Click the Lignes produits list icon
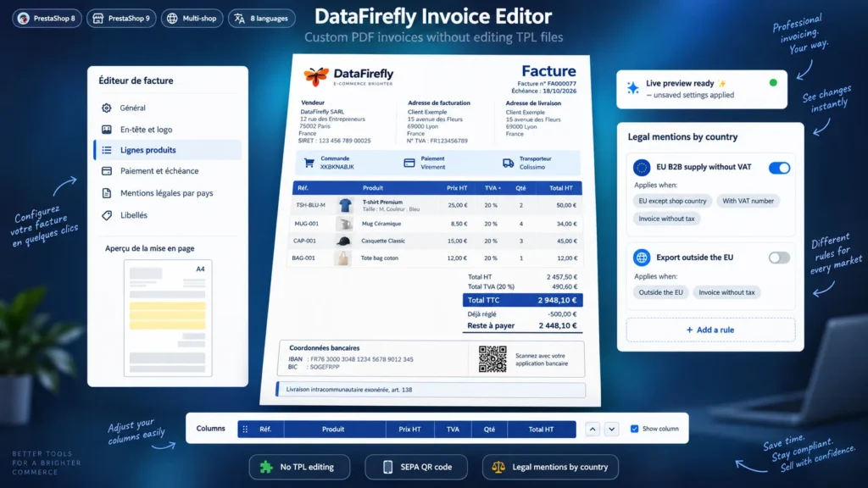 tap(106, 150)
